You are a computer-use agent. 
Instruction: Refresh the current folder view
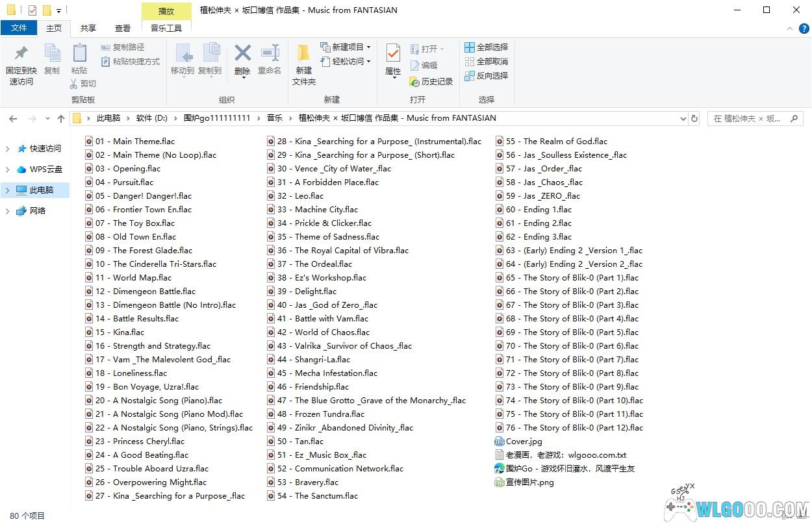click(694, 118)
